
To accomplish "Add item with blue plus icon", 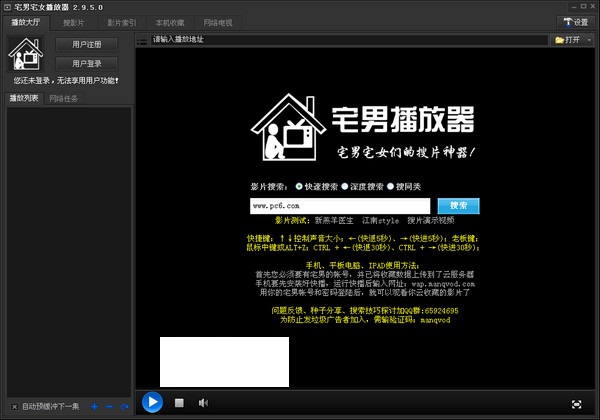I will click(x=95, y=407).
